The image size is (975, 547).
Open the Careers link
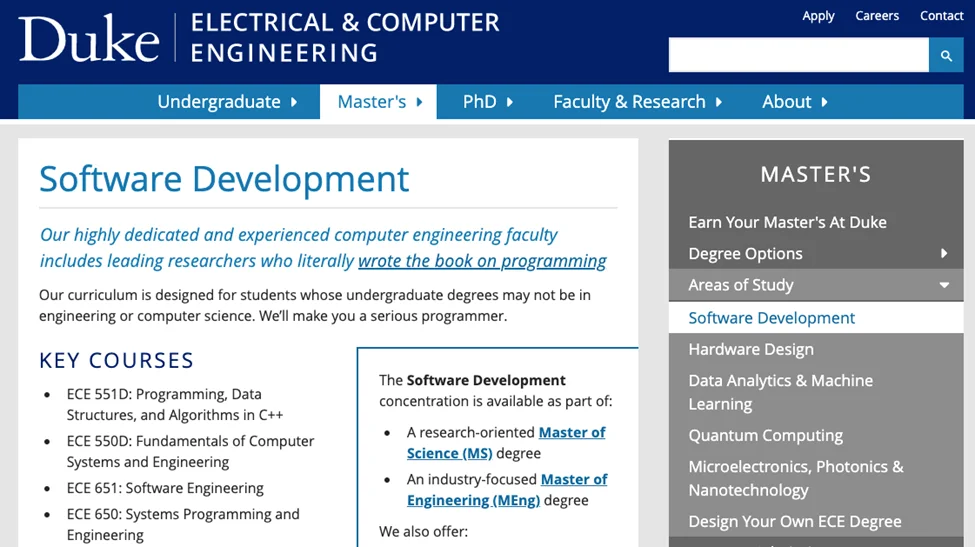(877, 16)
